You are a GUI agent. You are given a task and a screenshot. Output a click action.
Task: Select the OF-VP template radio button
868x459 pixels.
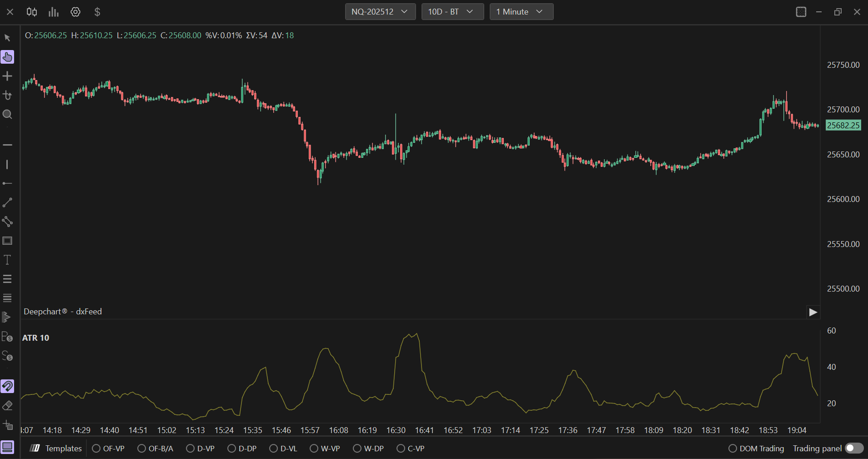[96, 449]
